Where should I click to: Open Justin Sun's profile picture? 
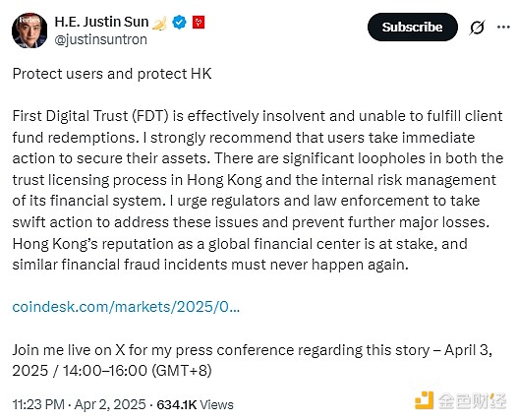29,30
